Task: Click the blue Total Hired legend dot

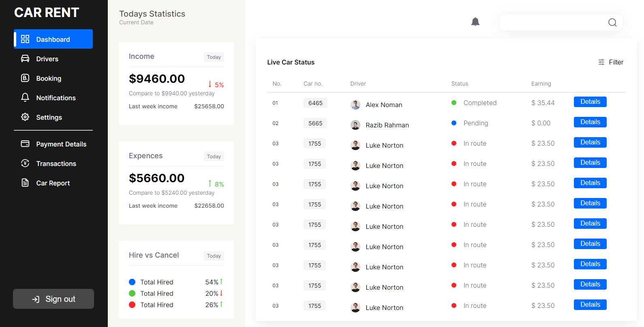Action: [132, 282]
